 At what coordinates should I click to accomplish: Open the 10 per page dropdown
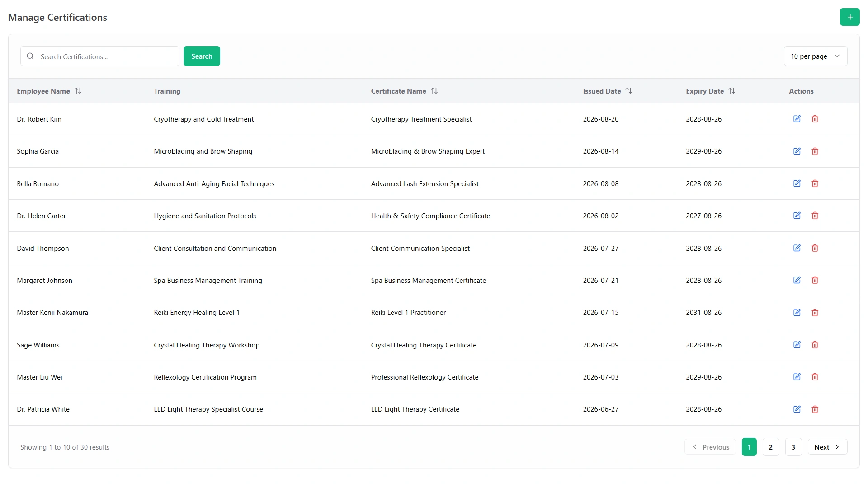[815, 56]
